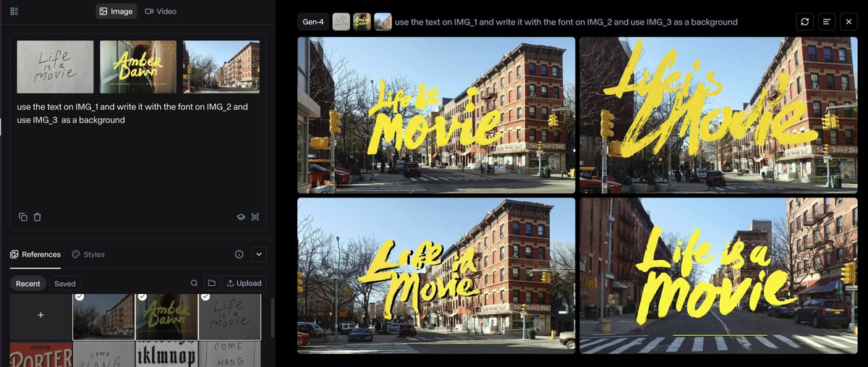Select the blackletter 'iklmnop' font reference
This screenshot has width=868, height=367.
(x=166, y=354)
